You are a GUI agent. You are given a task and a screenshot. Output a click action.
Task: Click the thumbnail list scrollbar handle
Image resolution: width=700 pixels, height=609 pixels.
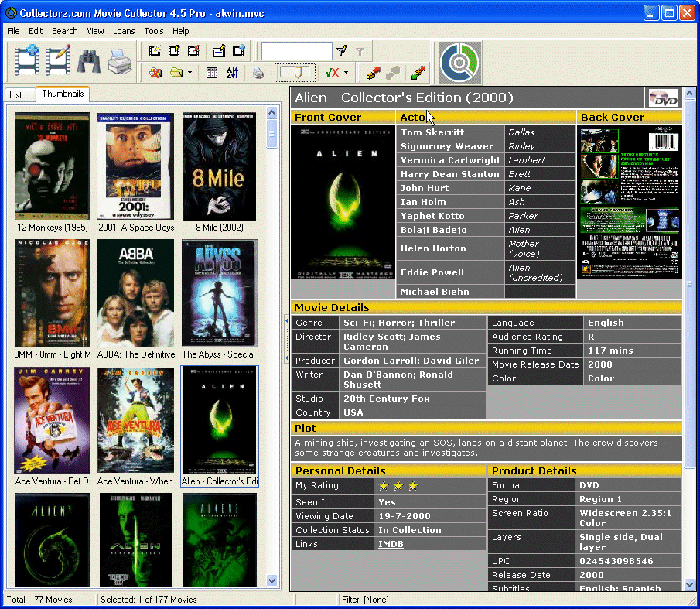[271, 133]
